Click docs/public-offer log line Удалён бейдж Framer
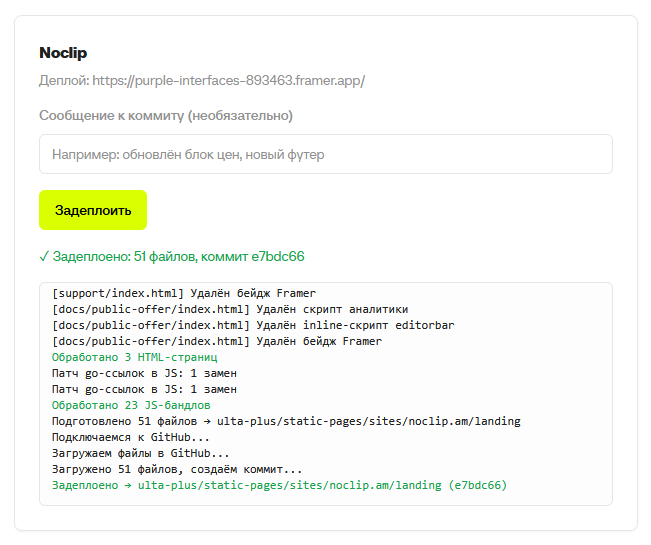The height and width of the screenshot is (545, 651). [x=217, y=341]
